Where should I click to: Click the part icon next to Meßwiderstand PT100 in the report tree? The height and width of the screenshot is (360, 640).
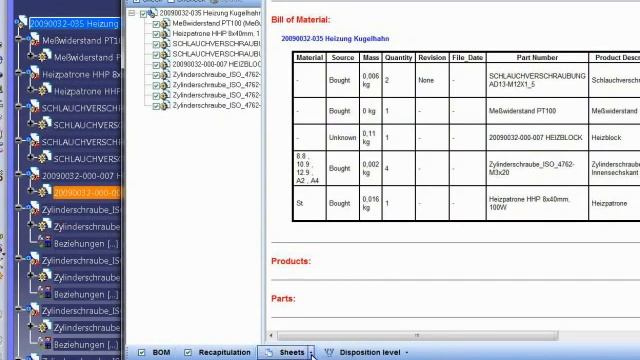click(x=165, y=24)
